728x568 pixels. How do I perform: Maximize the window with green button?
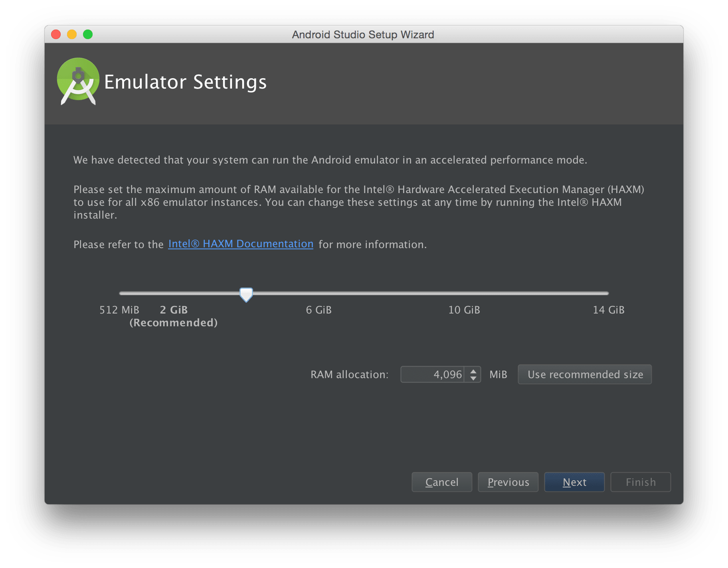pyautogui.click(x=88, y=34)
